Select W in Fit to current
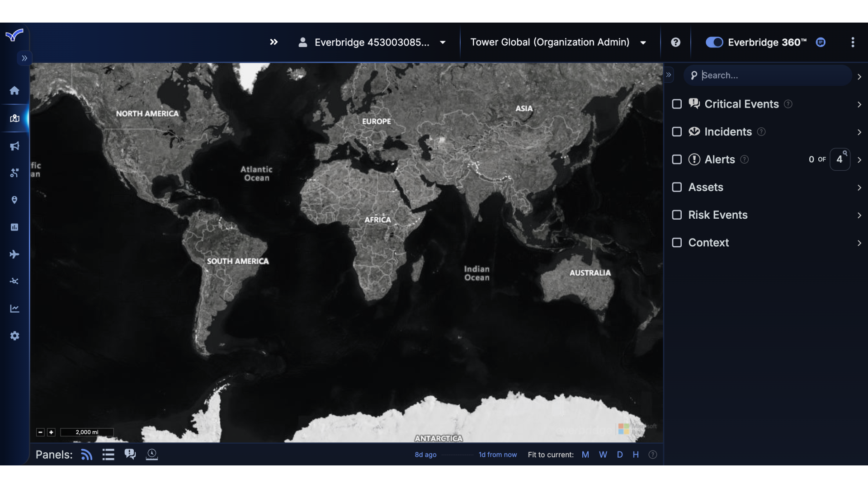This screenshot has width=868, height=488. tap(603, 455)
